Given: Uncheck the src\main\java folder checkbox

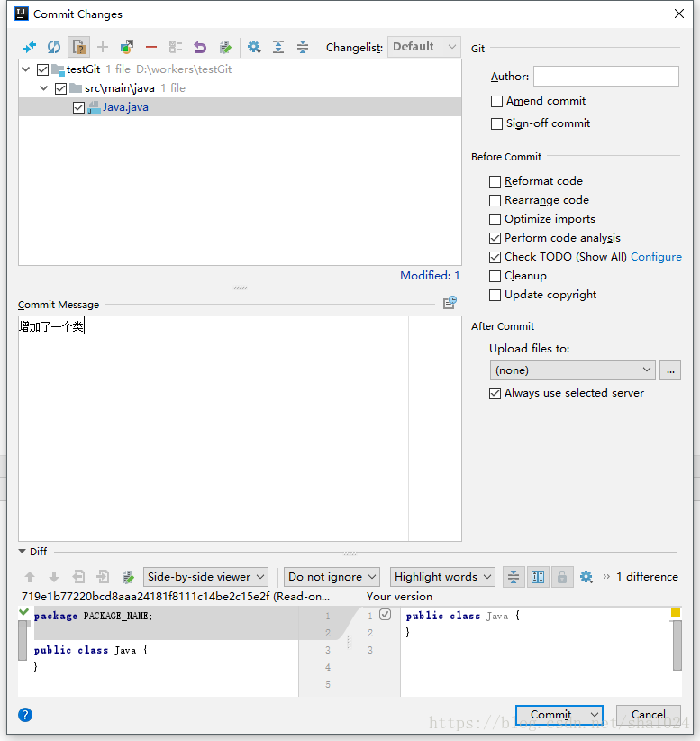Looking at the screenshot, I should [x=60, y=88].
